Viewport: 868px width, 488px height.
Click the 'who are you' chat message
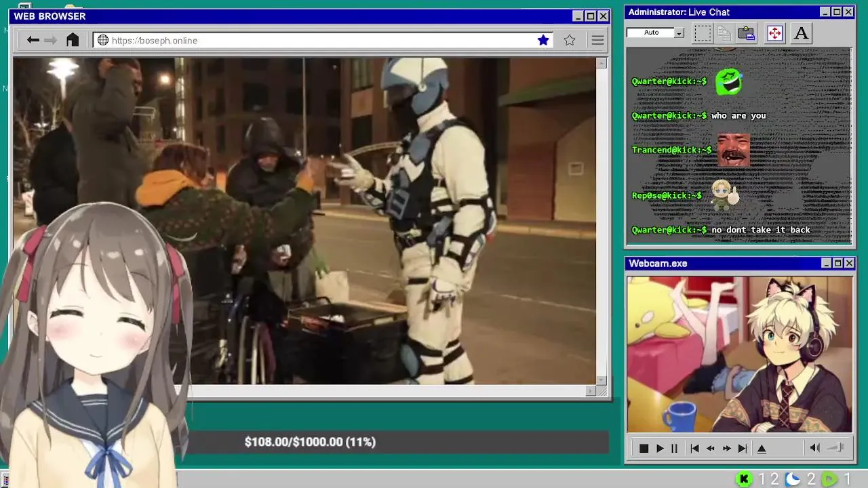(738, 116)
